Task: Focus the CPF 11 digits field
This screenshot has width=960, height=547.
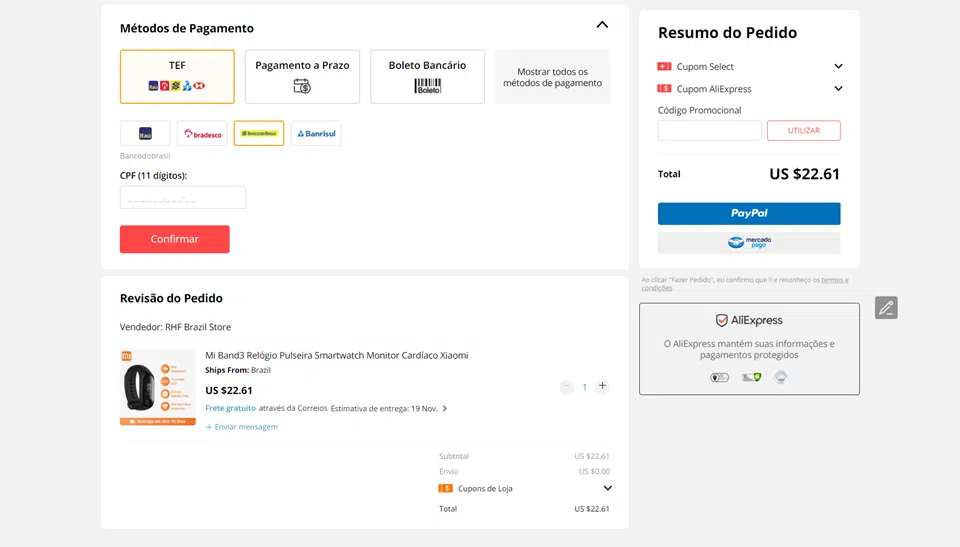Action: click(x=183, y=198)
